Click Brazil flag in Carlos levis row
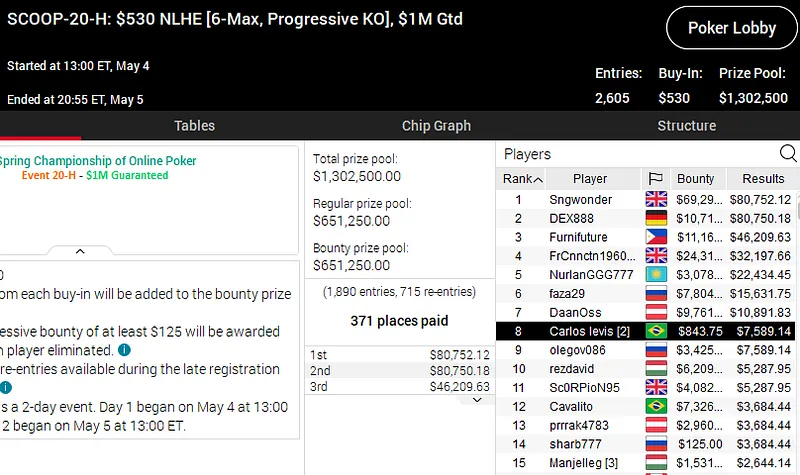The image size is (800, 475). click(x=656, y=331)
